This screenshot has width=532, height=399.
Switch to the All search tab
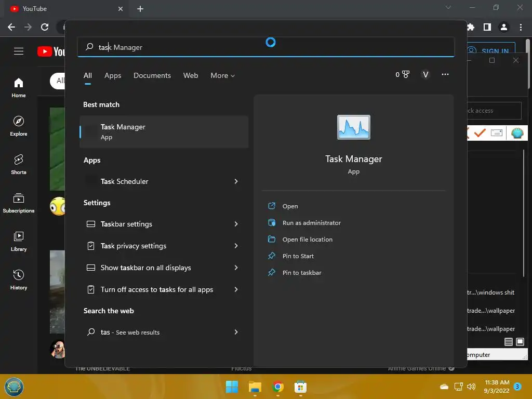[87, 75]
